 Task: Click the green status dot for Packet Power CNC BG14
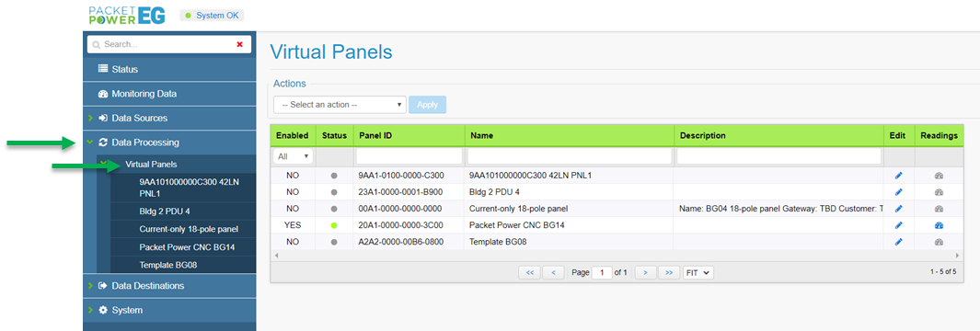334,225
